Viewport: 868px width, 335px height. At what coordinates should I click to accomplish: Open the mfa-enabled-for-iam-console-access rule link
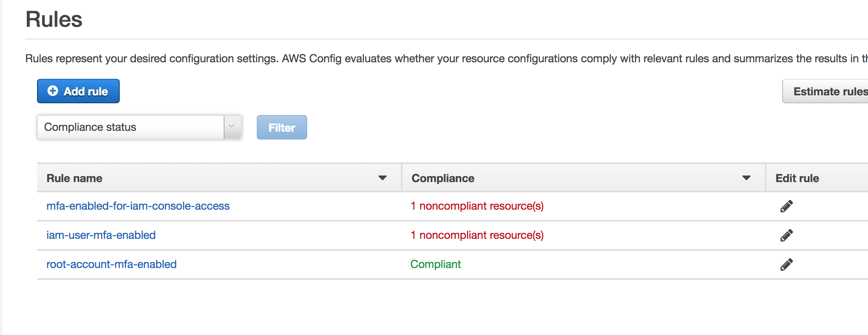138,206
